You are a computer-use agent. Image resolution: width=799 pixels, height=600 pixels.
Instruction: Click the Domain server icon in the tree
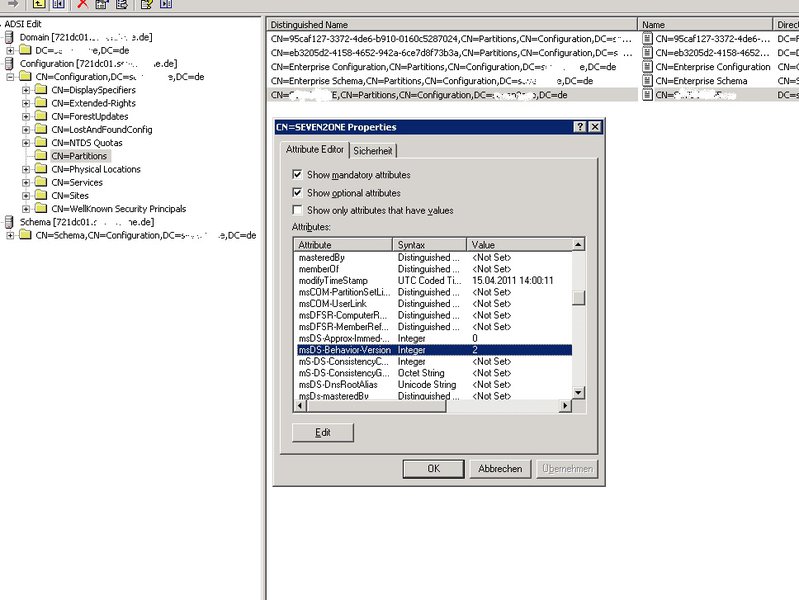click(x=9, y=37)
